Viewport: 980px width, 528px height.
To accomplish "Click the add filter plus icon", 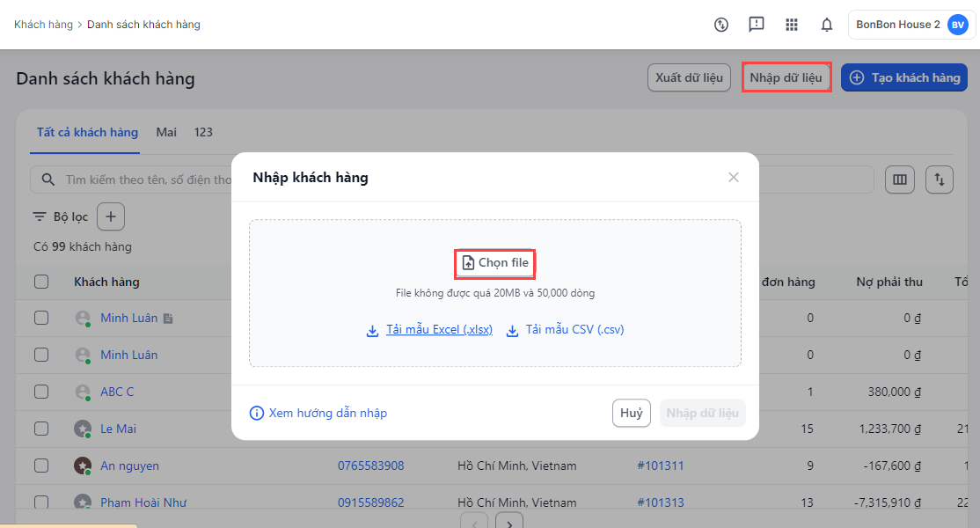I will point(111,216).
